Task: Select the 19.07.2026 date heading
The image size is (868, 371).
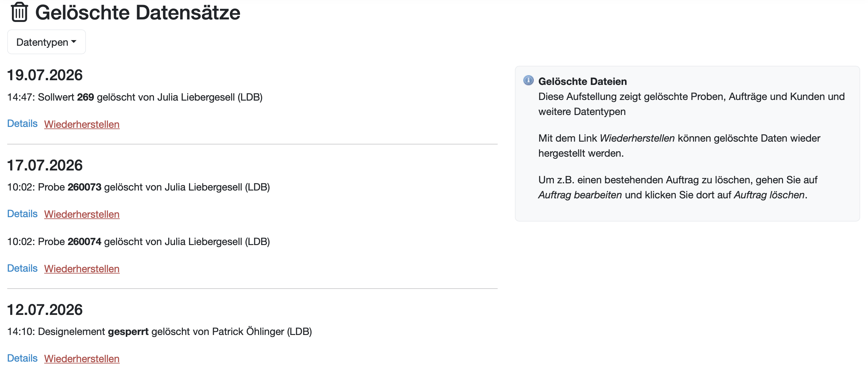Action: 45,75
